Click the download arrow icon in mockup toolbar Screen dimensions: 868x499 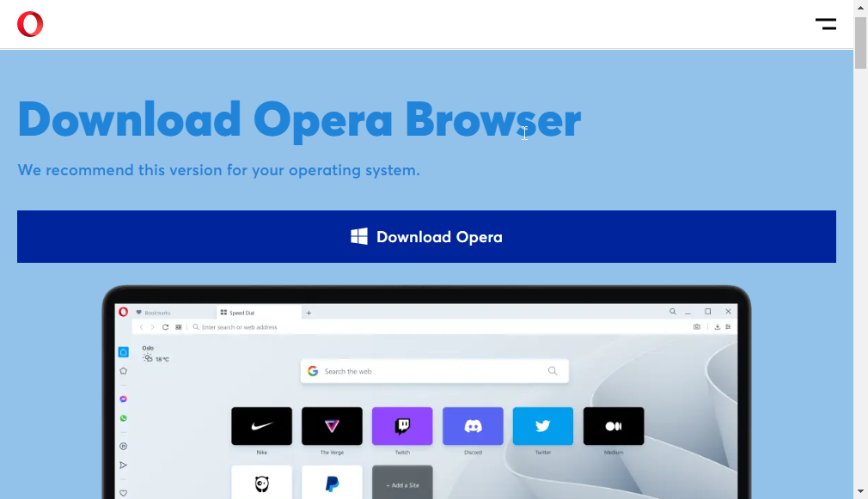tap(717, 327)
